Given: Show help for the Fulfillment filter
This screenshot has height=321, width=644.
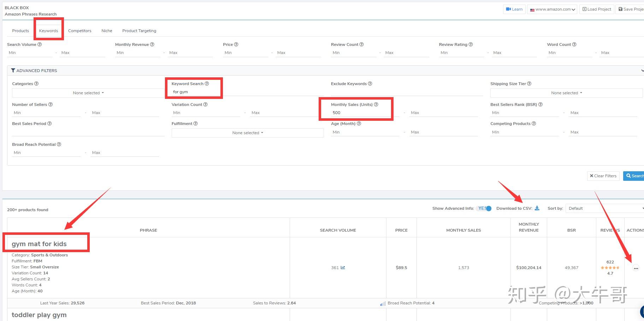Looking at the screenshot, I should tap(196, 124).
